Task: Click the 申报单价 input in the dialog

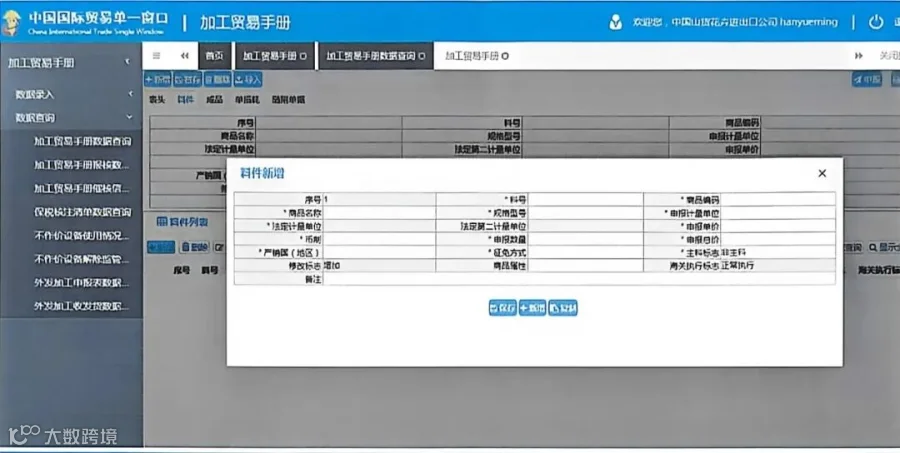Action: pyautogui.click(x=778, y=226)
